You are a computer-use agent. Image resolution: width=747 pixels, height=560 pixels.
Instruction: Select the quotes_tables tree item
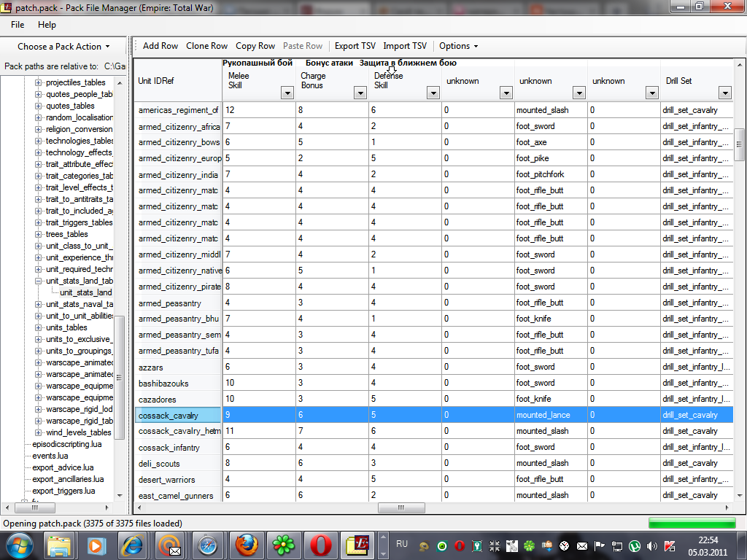70,106
